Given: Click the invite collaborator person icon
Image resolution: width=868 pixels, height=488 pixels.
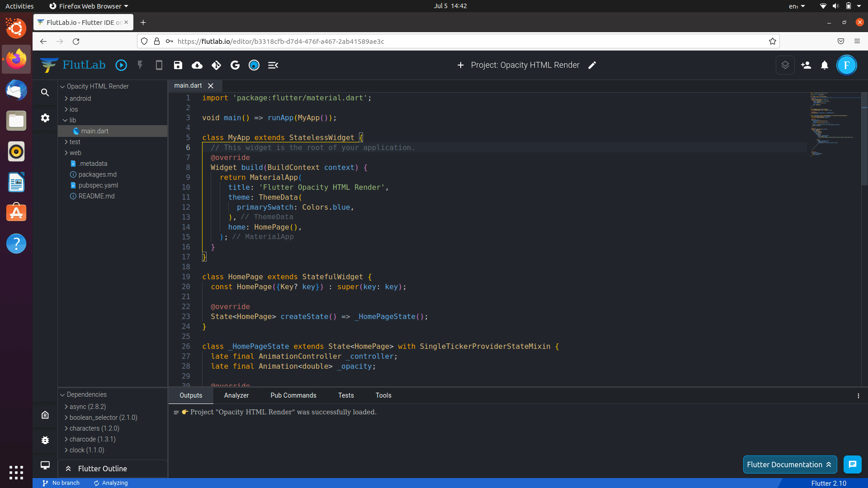Looking at the screenshot, I should [x=806, y=65].
